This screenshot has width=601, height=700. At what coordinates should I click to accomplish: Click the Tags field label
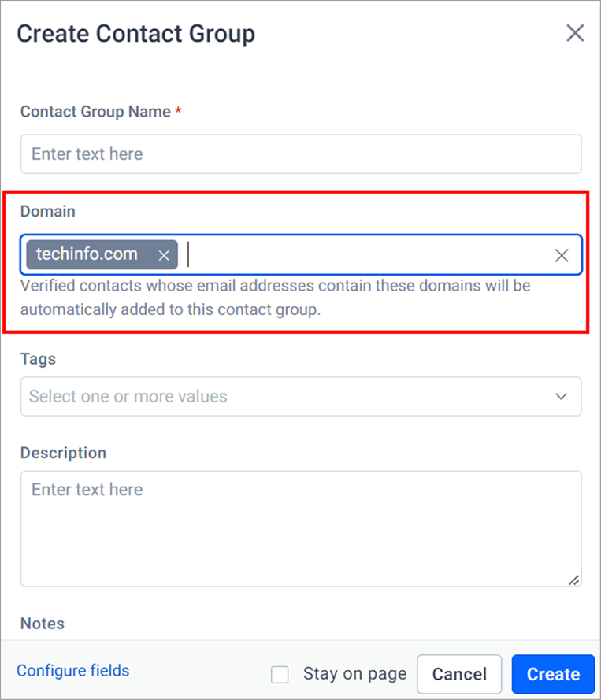point(38,359)
